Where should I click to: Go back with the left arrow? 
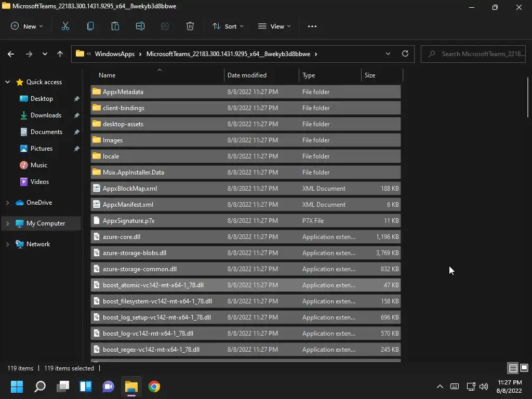click(11, 54)
